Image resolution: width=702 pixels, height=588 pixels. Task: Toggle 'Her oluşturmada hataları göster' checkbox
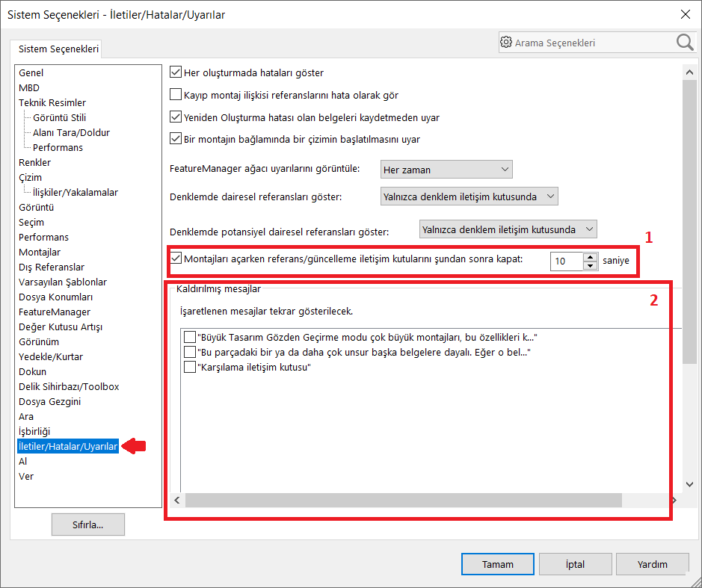click(x=176, y=72)
